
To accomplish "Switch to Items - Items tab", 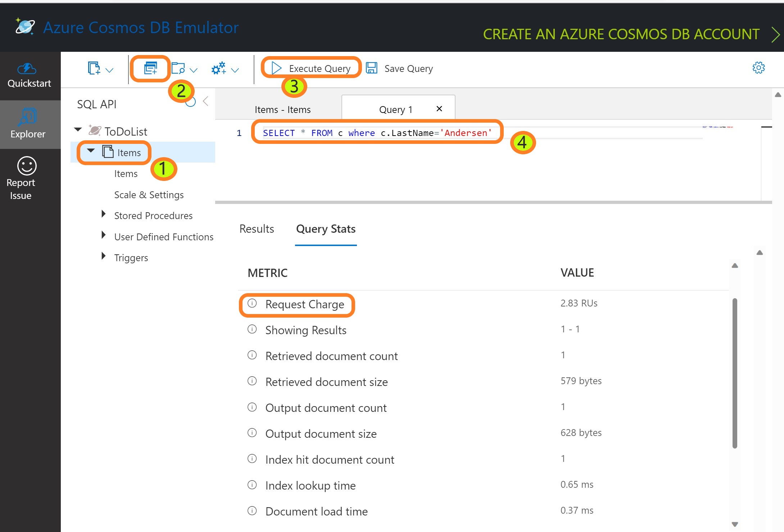I will click(x=282, y=109).
